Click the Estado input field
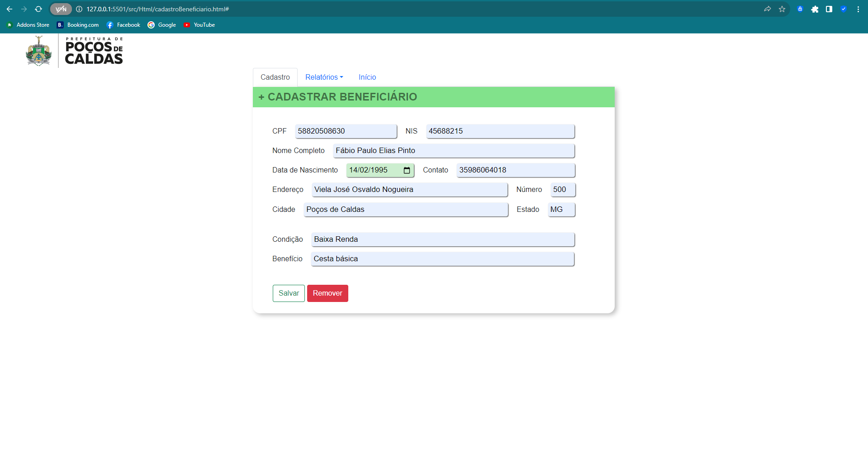Image resolution: width=868 pixels, height=455 pixels. [x=561, y=210]
